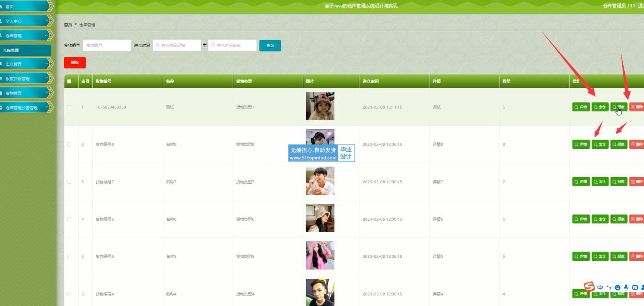Viewport: 644px width, 306px height.
Task: Click the home icon beside 首页
Action: [x=1, y=6]
